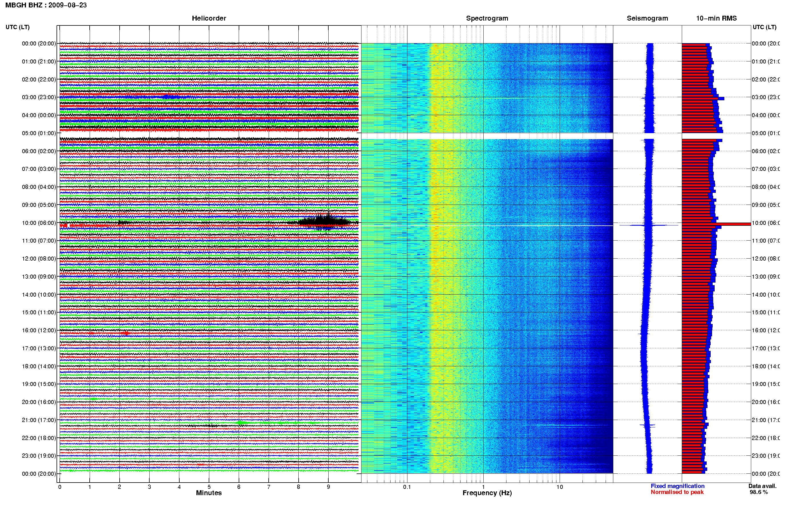
Task: Click left time label 08:00 (04:00)
Action: 39,187
